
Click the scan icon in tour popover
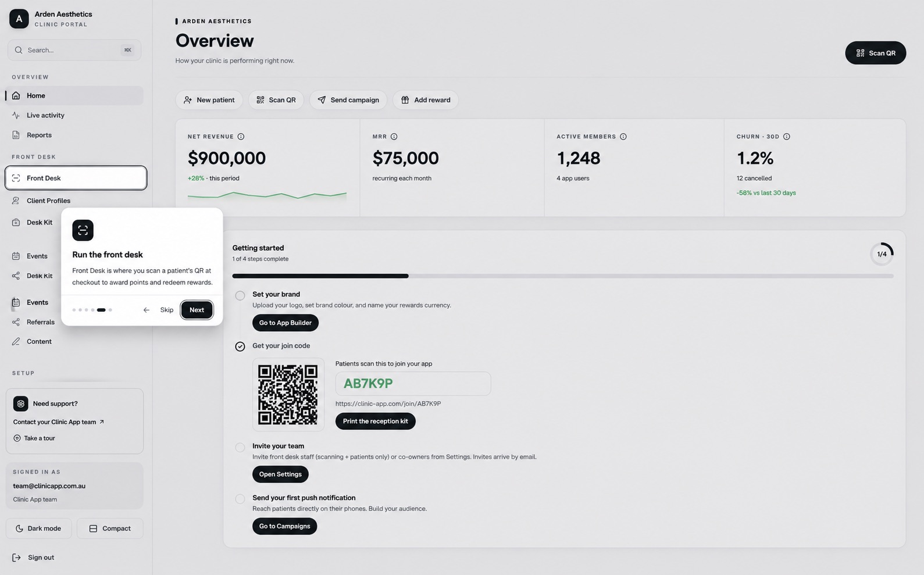[83, 230]
